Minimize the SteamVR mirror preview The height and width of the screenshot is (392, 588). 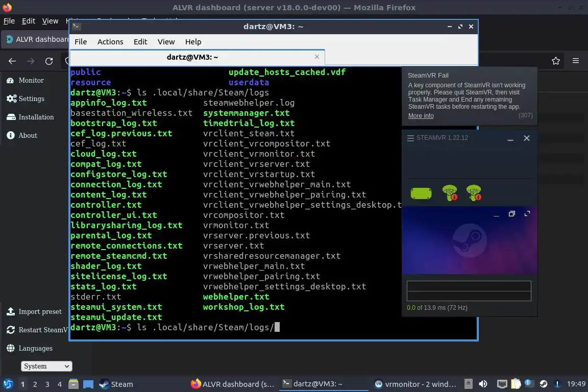pos(497,214)
